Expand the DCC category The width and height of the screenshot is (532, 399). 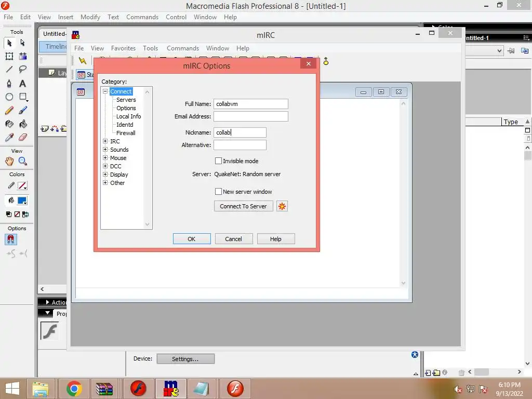coord(105,166)
